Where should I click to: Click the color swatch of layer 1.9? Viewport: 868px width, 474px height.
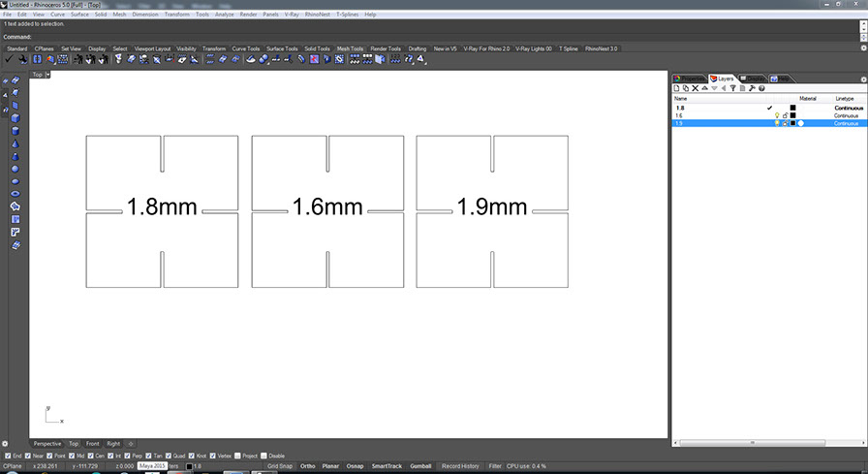tap(792, 123)
